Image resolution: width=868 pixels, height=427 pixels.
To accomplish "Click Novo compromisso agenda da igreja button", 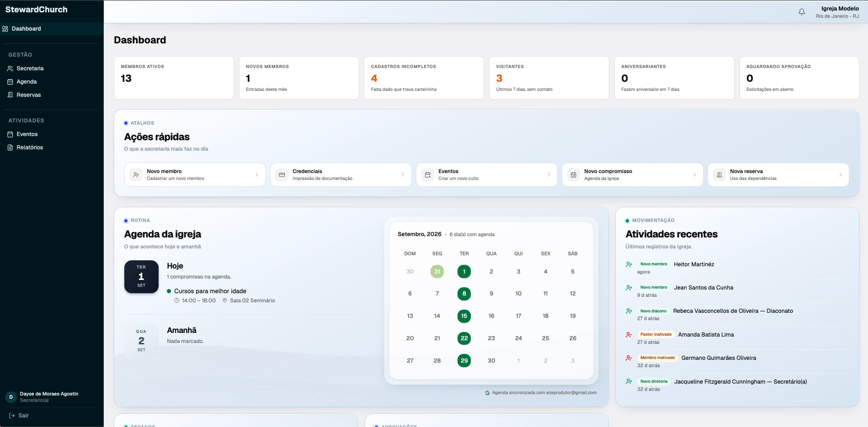I will click(633, 175).
